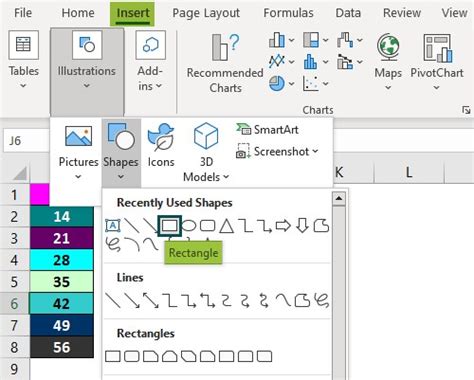Click the scroll-up arrow of Shapes gallery

(339, 199)
